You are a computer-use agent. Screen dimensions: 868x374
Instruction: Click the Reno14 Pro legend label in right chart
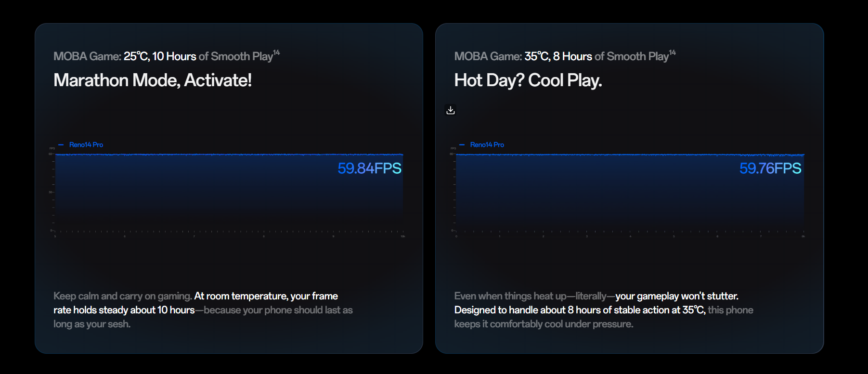pos(487,144)
